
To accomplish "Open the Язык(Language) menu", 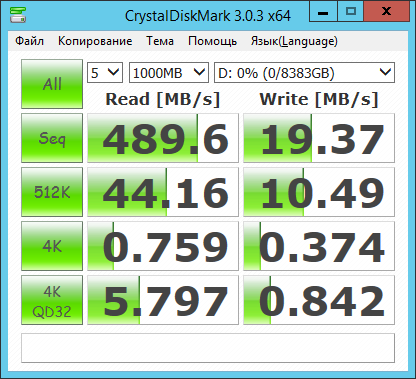I will click(x=294, y=41).
